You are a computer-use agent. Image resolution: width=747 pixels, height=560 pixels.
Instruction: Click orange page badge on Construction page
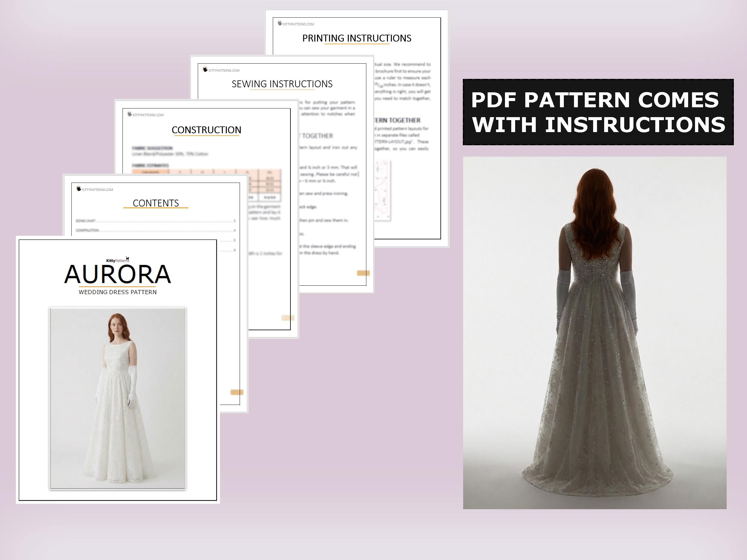[x=288, y=318]
